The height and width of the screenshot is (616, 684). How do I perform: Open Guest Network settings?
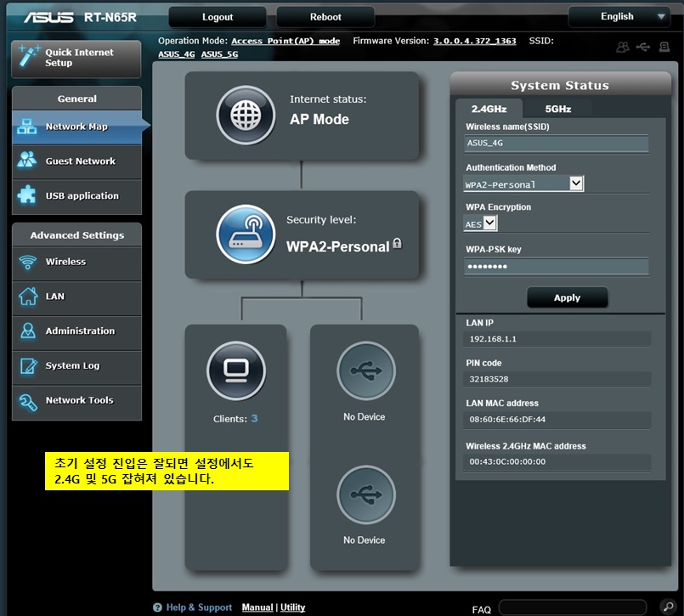point(76,161)
